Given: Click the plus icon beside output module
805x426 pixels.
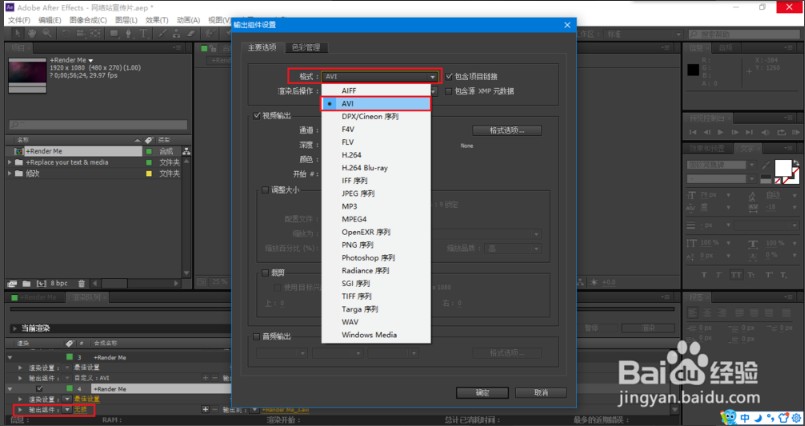Looking at the screenshot, I should click(x=205, y=409).
